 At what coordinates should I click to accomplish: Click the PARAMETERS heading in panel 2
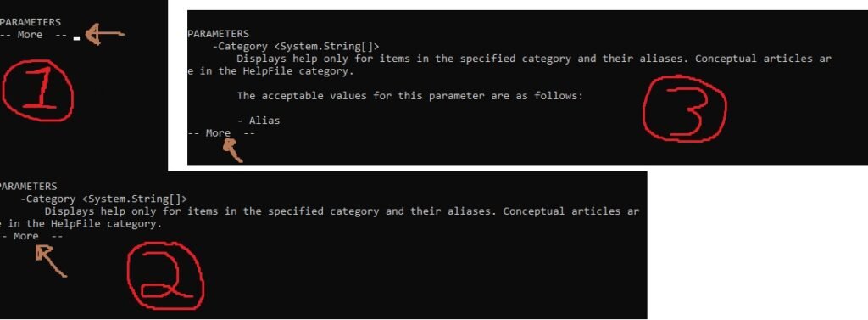[28, 187]
